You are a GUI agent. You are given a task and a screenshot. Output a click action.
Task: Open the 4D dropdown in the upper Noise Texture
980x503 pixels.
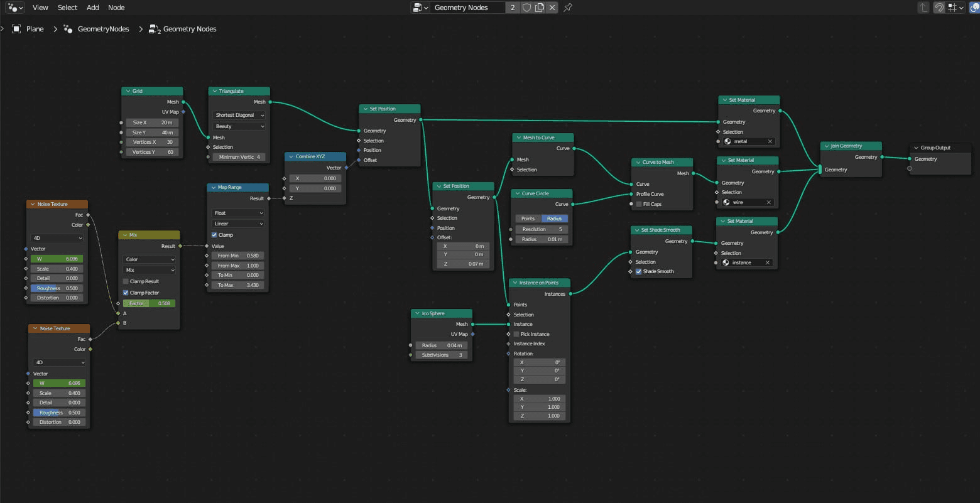[57, 238]
